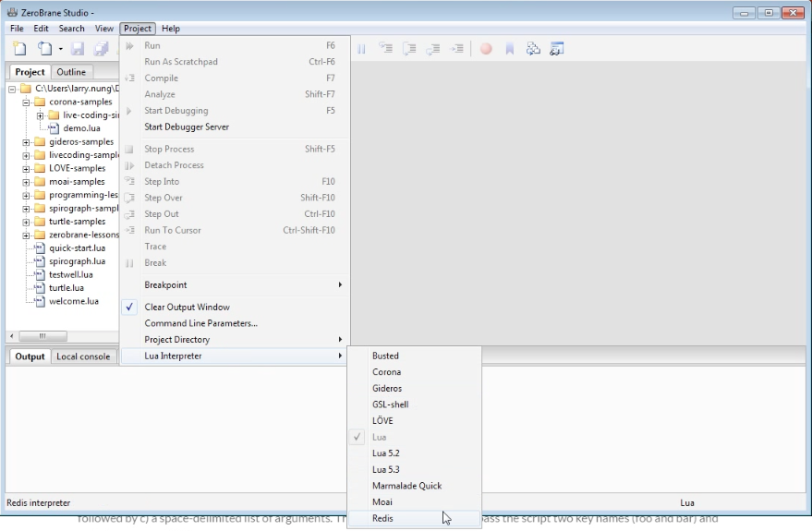
Task: Choose the Marmalade Quick interpreter
Action: 414,486
